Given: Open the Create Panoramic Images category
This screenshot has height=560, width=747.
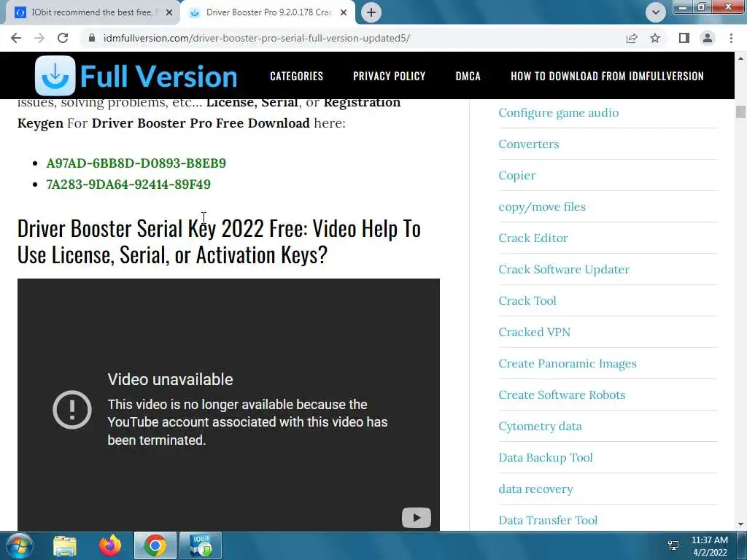Looking at the screenshot, I should click(x=568, y=364).
